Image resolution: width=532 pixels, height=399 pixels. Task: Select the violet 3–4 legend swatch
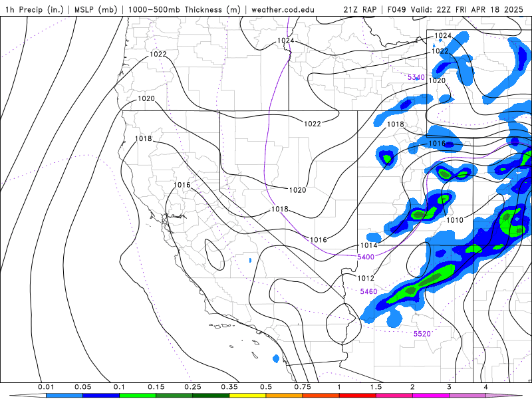[467, 396]
